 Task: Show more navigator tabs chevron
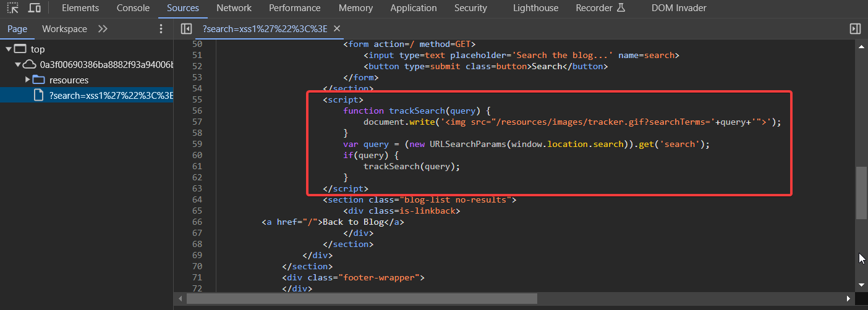coord(103,29)
